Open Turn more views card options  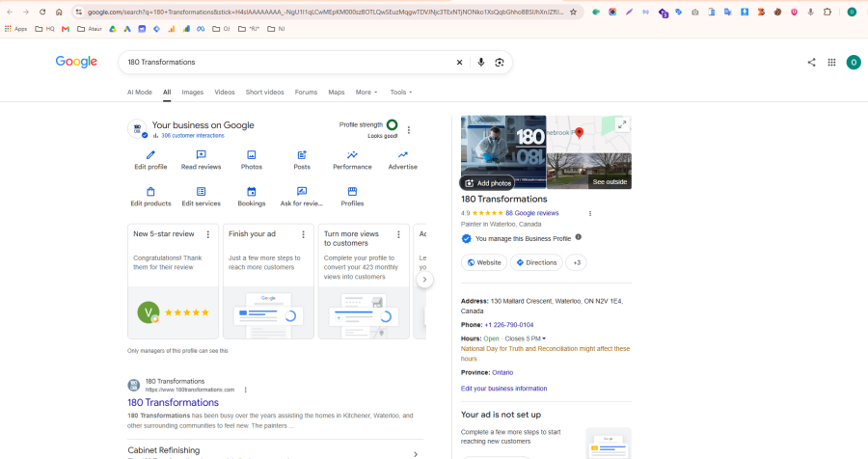coord(398,234)
